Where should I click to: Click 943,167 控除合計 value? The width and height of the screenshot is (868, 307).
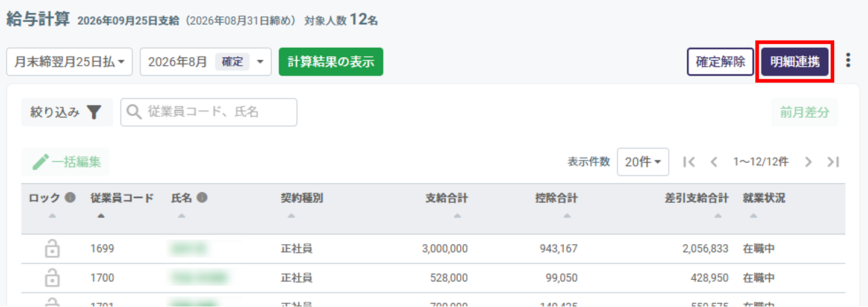tap(559, 248)
